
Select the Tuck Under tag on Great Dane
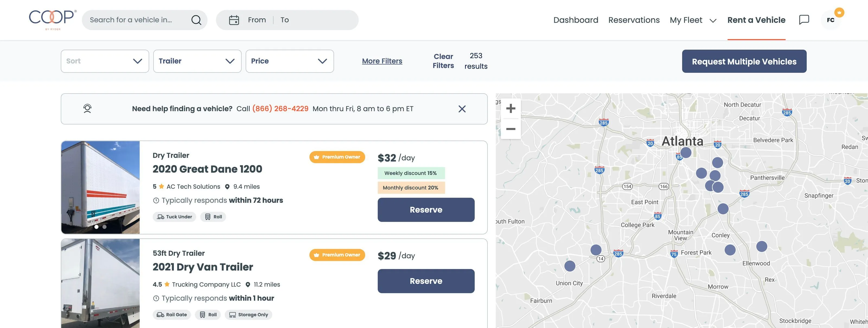174,217
